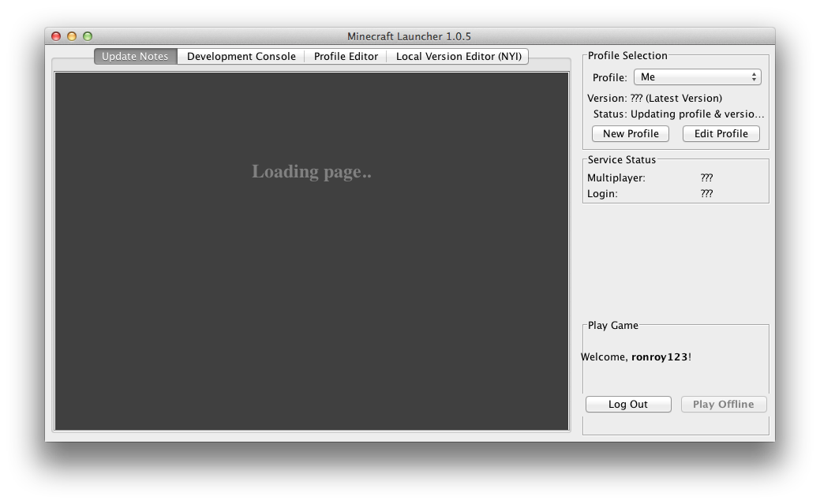Open the Profile Editor tab
The height and width of the screenshot is (504, 820).
pos(346,57)
